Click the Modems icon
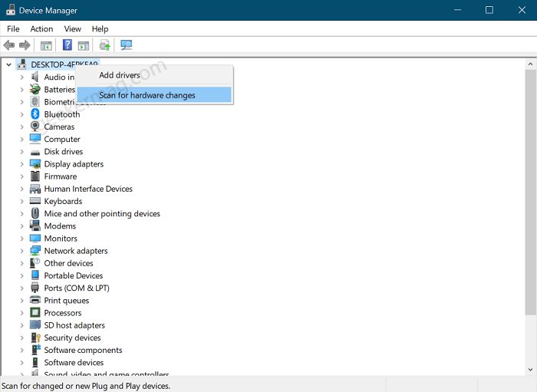 pyautogui.click(x=35, y=226)
